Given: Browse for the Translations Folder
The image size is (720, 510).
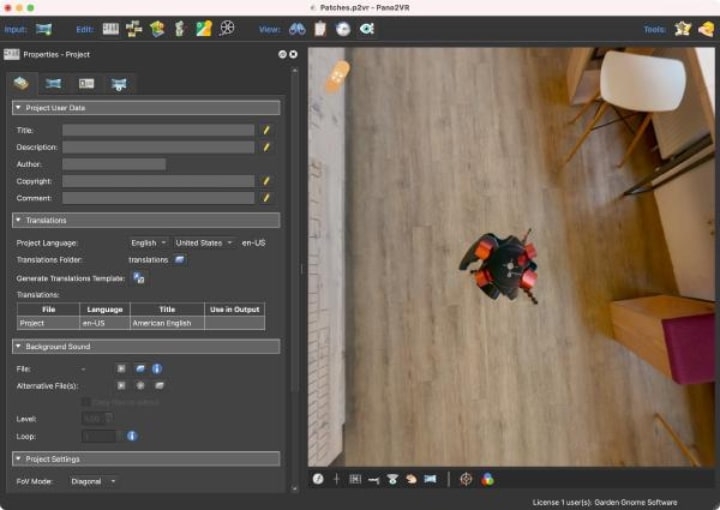Looking at the screenshot, I should point(180,260).
